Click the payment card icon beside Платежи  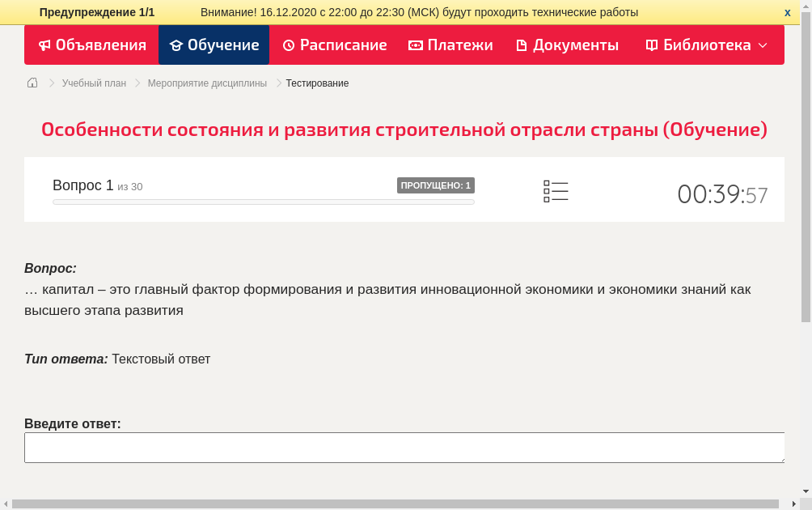point(415,45)
